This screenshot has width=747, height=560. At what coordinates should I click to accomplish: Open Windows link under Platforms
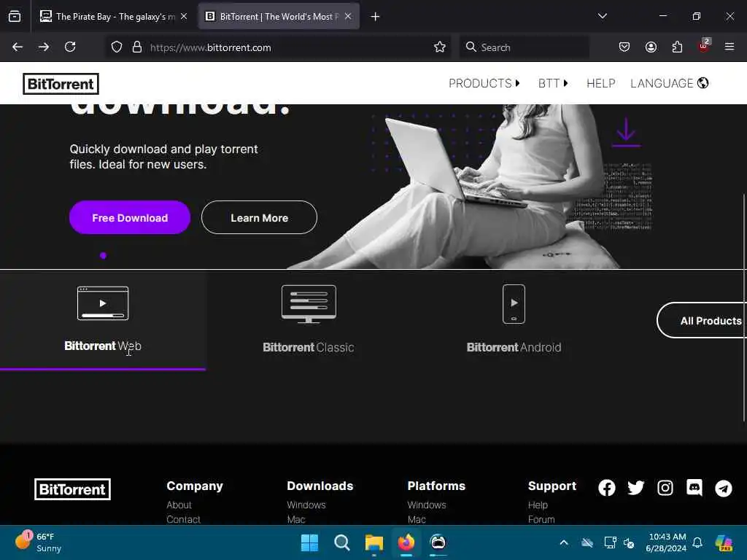pyautogui.click(x=426, y=505)
